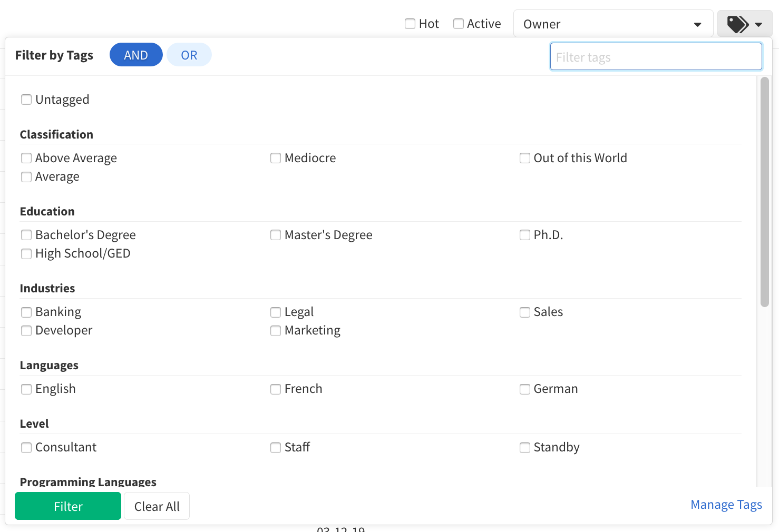Check the Consultant level filter
The width and height of the screenshot is (779, 532).
coord(26,448)
